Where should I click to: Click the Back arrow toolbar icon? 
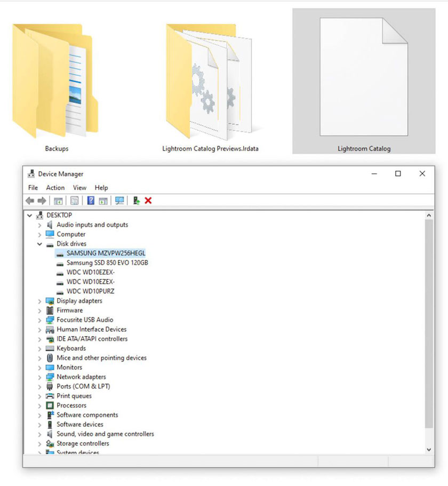coord(30,201)
